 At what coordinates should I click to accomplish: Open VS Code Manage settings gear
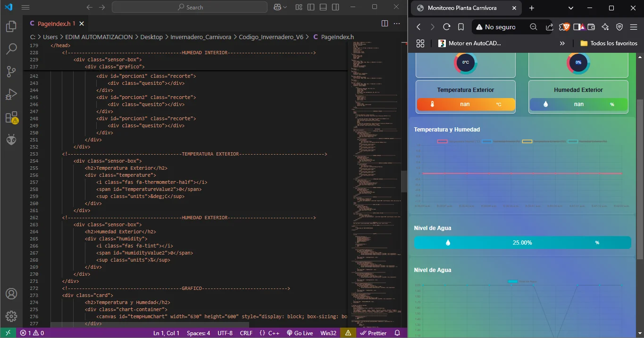point(11,316)
